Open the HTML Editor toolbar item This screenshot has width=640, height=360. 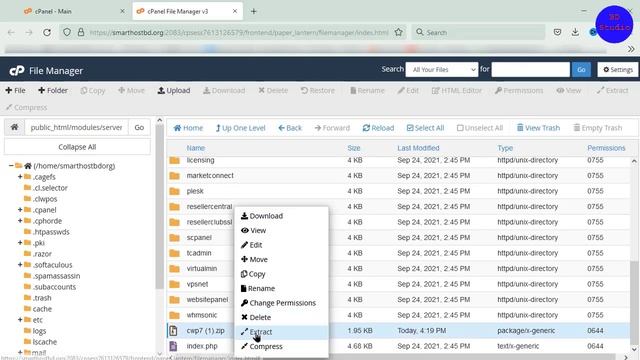[x=457, y=90]
